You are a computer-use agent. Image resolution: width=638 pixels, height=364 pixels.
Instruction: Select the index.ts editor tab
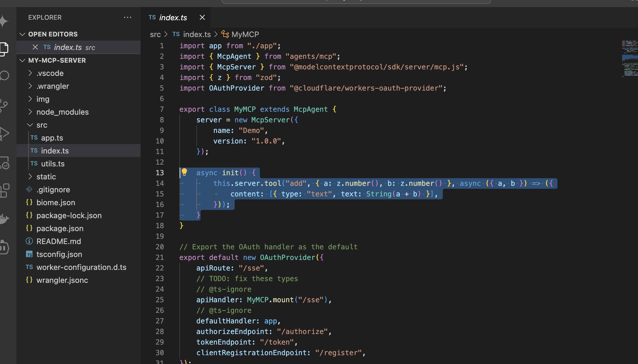click(x=173, y=18)
